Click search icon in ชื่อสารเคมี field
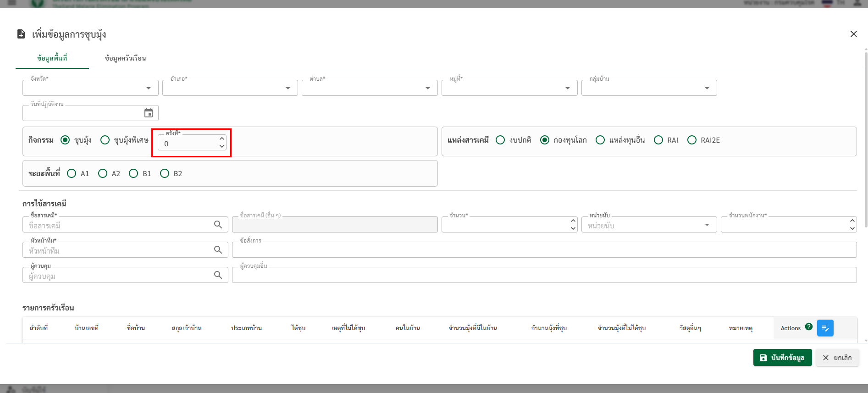The image size is (868, 393). point(218,224)
